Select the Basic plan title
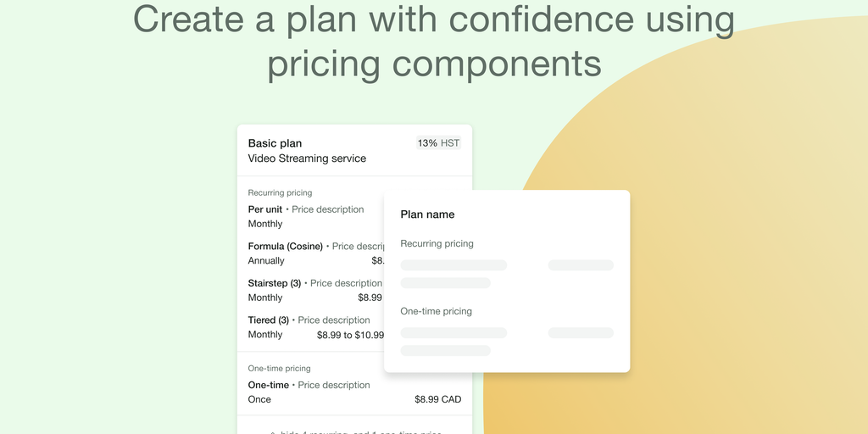 coord(275,143)
